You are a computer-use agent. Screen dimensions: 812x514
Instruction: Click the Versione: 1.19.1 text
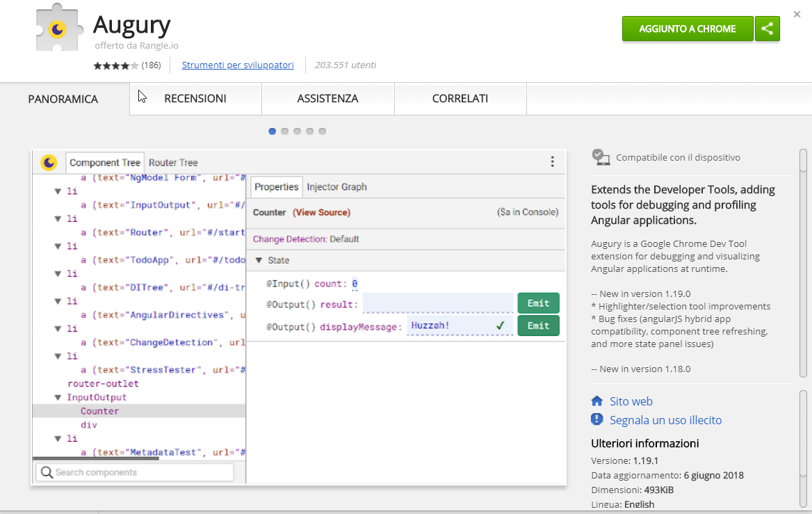point(624,460)
